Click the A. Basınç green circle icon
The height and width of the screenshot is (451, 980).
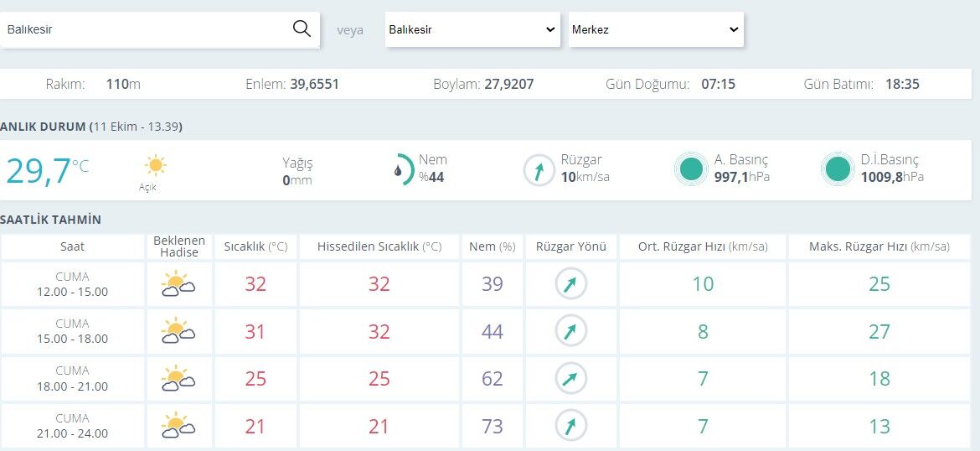(x=692, y=169)
